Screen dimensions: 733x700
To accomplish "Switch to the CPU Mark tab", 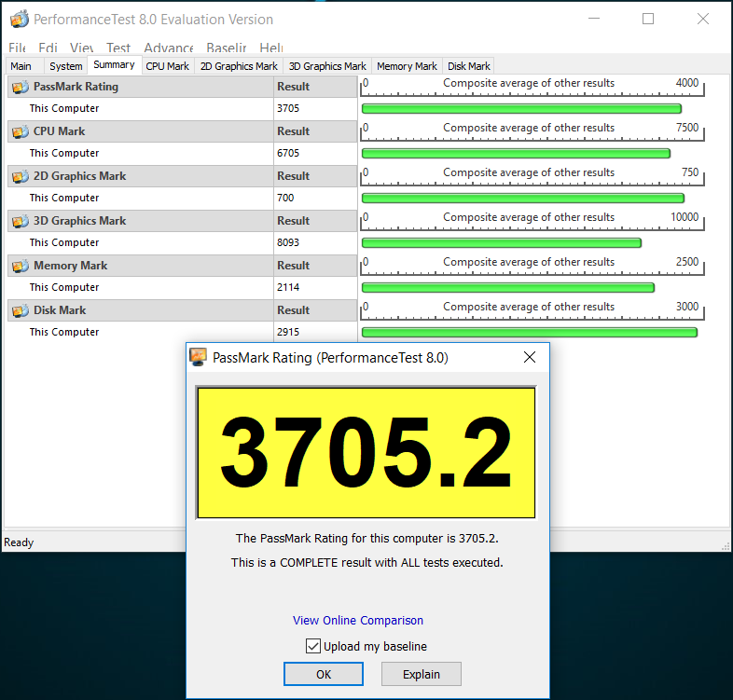I will pyautogui.click(x=167, y=66).
